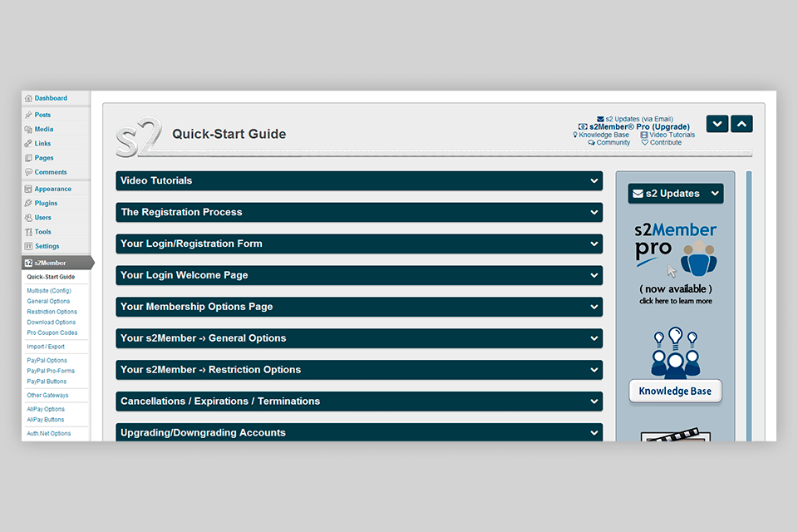
Task: Open Download Options submenu
Action: tap(51, 323)
